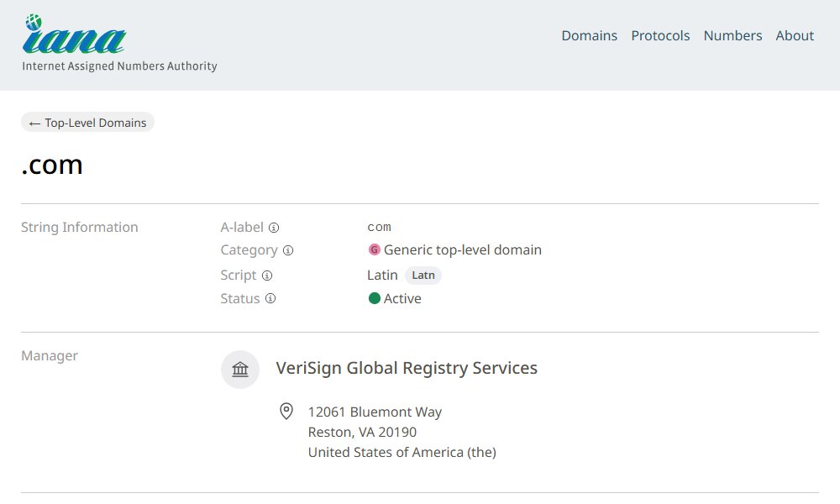Click 'Internet Assigned Numbers Authority' tagline
This screenshot has width=840, height=504.
coord(119,66)
